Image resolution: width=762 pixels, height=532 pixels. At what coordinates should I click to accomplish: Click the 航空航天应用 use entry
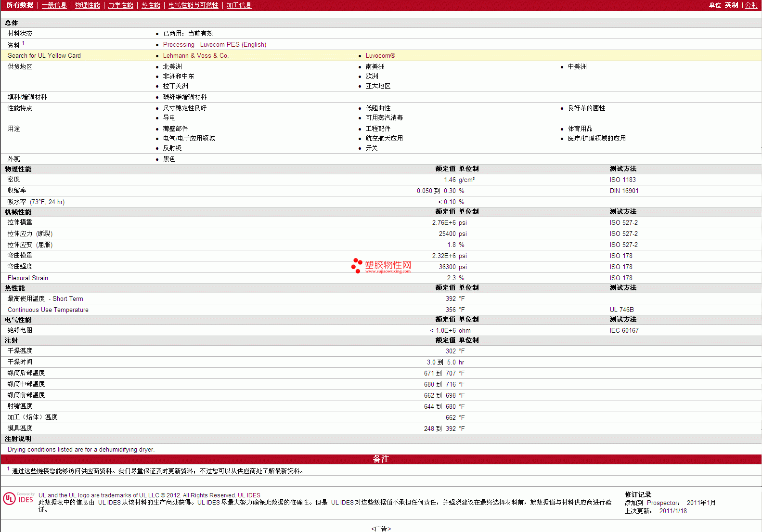pyautogui.click(x=384, y=138)
